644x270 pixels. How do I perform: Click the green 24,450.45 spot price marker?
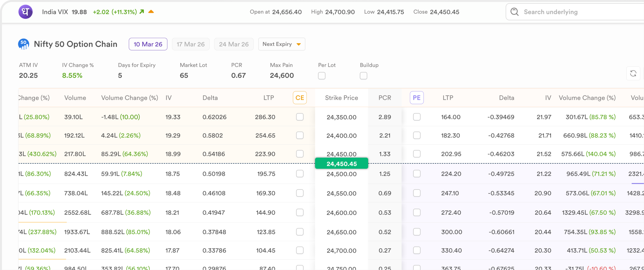(x=341, y=164)
